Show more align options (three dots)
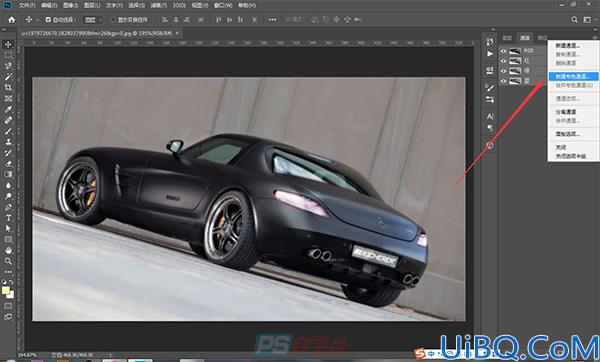600x362 pixels. tap(272, 20)
